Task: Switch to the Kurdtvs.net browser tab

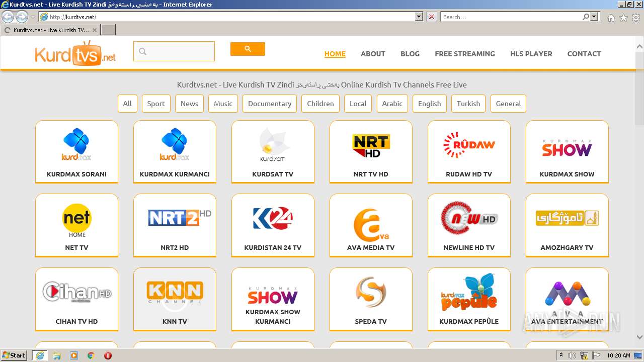Action: tap(50, 30)
